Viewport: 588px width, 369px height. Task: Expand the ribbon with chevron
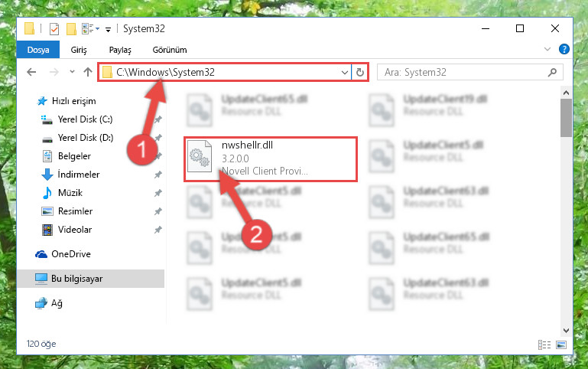tap(547, 49)
